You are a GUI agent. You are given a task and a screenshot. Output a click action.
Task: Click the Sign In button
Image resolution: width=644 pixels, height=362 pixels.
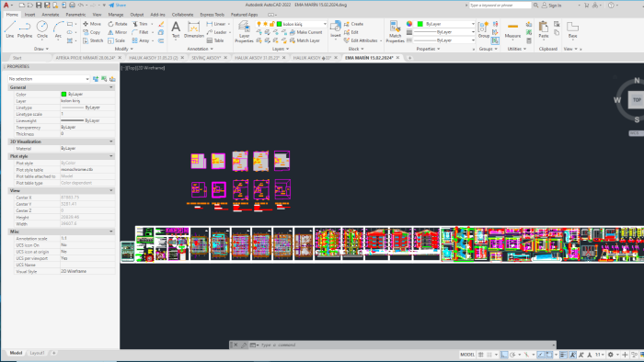point(551,6)
